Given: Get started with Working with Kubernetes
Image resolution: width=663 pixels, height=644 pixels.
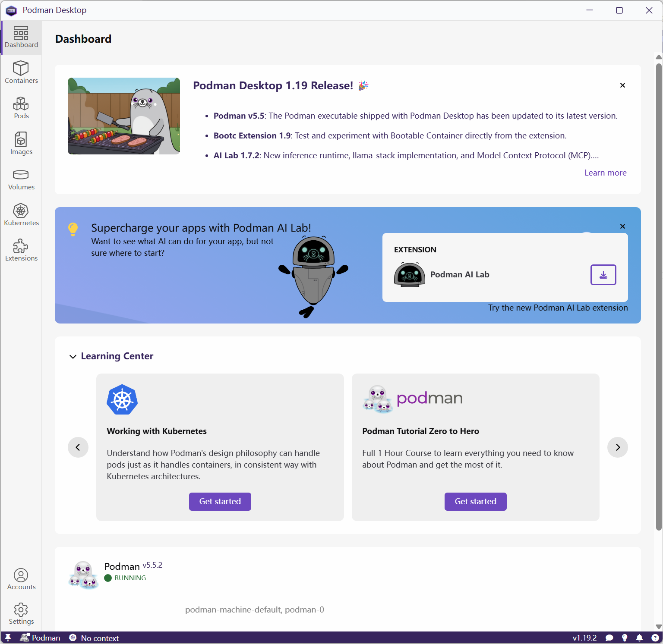Looking at the screenshot, I should pos(220,502).
